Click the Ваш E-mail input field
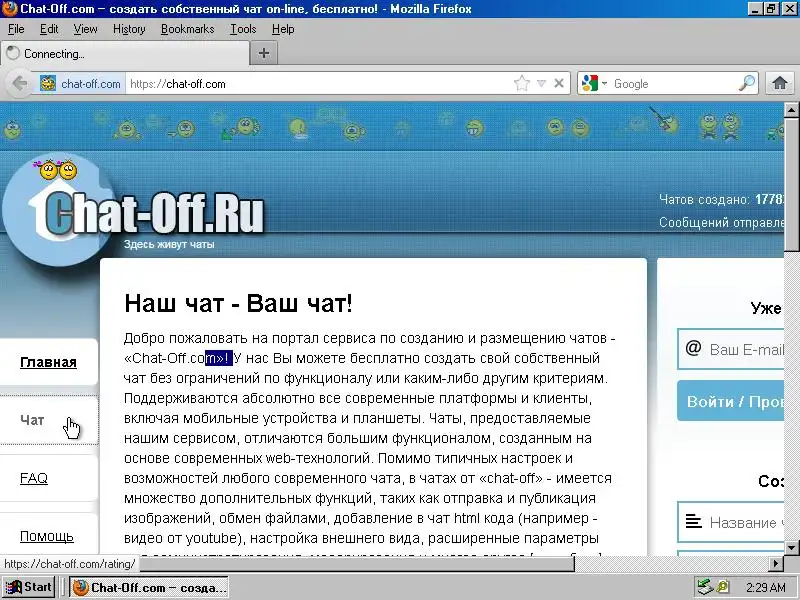The height and width of the screenshot is (600, 800). pos(731,349)
